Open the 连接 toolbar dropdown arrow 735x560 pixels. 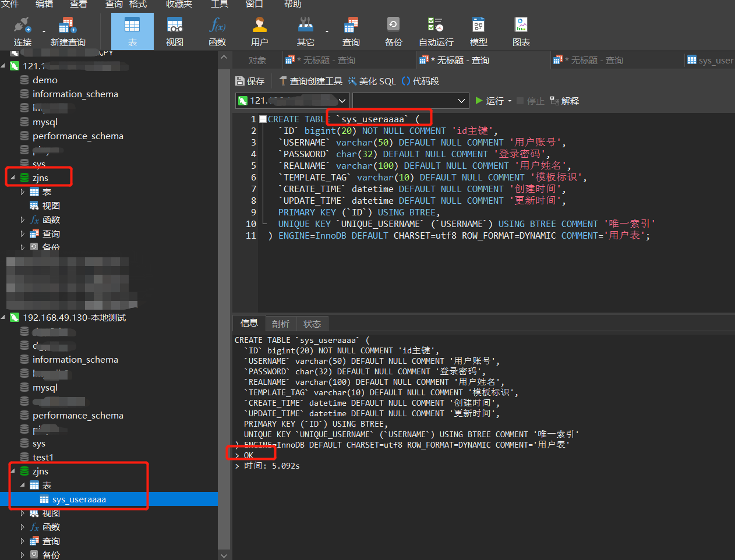[x=44, y=31]
